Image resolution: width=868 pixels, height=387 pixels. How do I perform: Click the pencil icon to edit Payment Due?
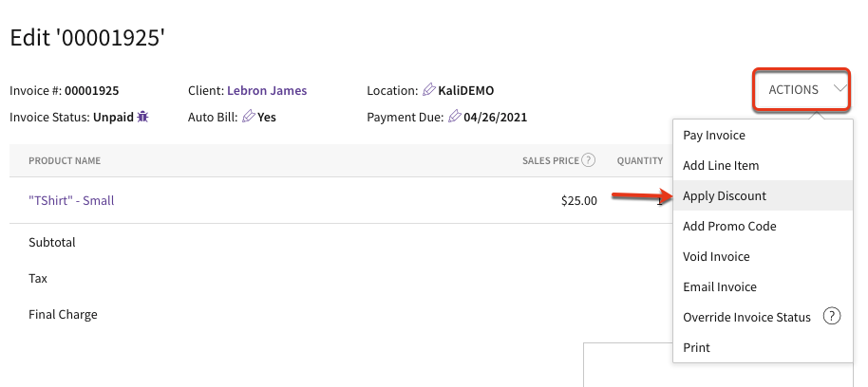455,117
